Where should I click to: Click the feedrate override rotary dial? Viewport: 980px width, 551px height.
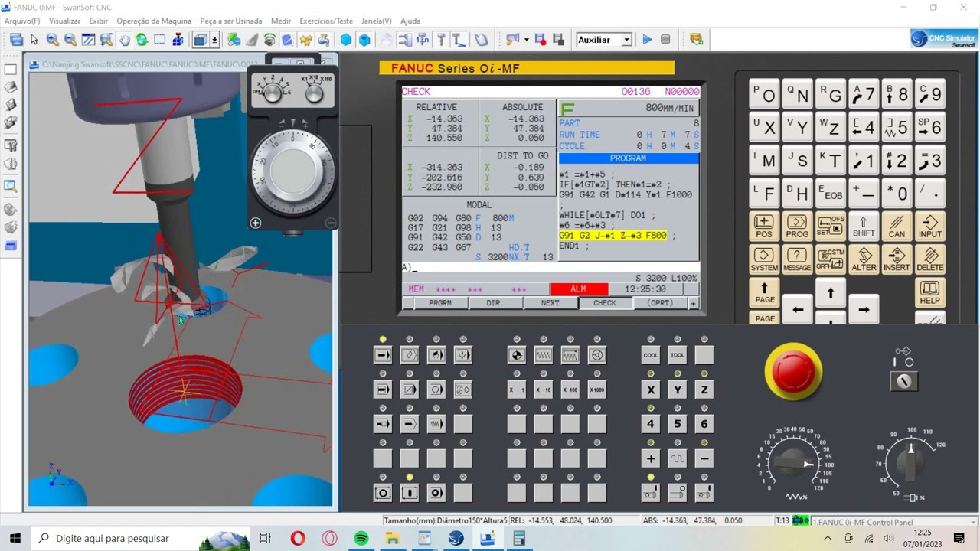point(793,463)
